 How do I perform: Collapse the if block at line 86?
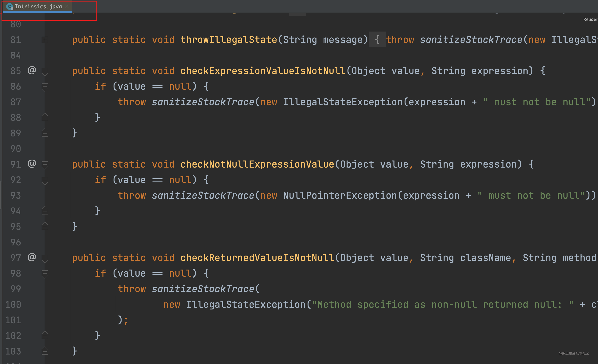click(45, 87)
